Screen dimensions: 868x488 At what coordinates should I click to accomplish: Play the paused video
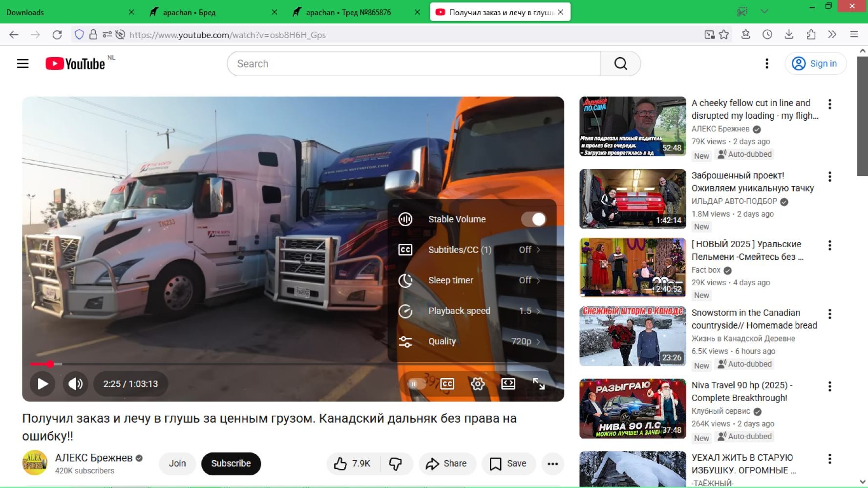point(42,384)
